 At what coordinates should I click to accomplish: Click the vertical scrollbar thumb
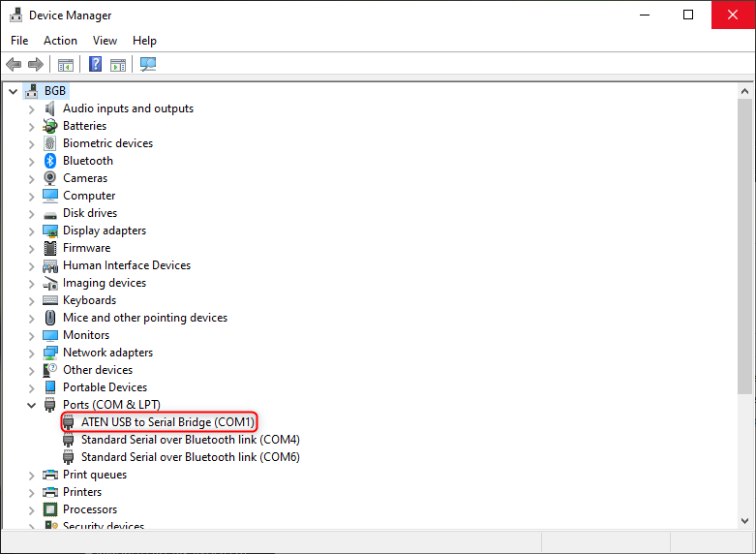744,246
